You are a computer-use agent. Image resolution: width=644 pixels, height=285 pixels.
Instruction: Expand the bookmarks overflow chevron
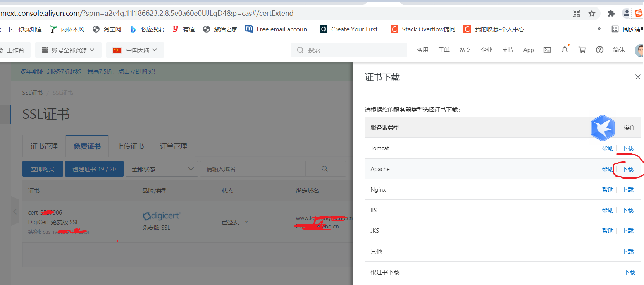tap(599, 29)
